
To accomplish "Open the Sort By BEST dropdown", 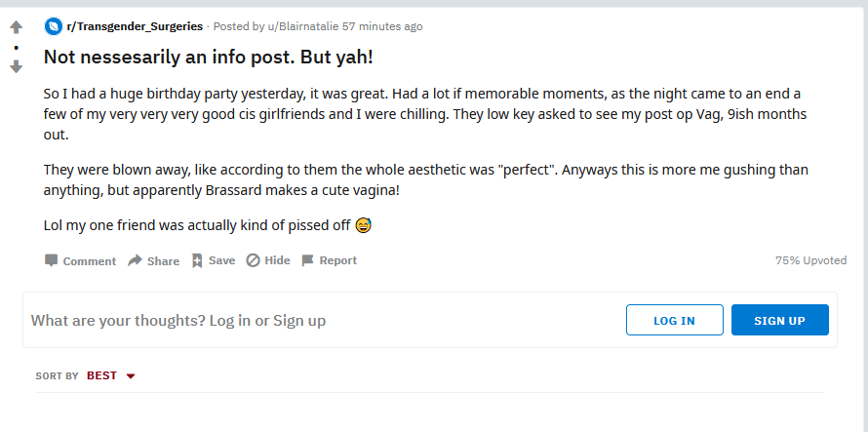I will [111, 375].
